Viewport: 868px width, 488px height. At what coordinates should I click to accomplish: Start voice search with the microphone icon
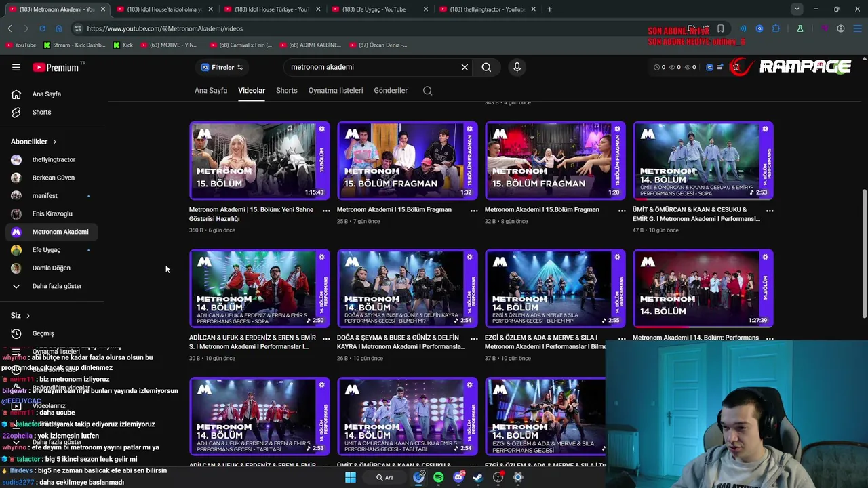pyautogui.click(x=517, y=67)
